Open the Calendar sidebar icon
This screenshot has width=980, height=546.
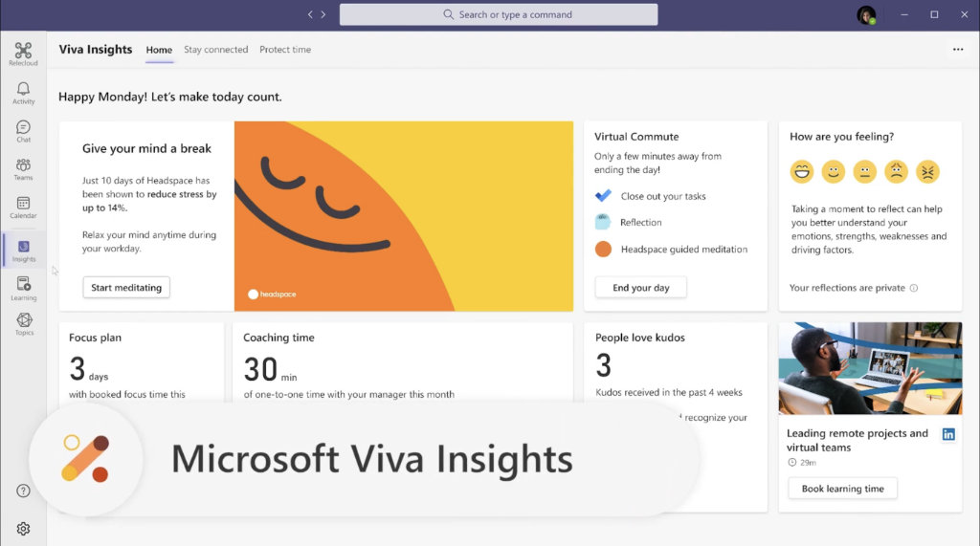pos(23,207)
